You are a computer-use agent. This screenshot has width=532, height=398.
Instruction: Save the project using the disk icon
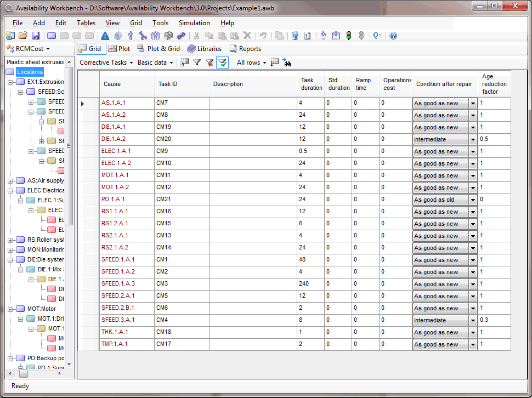[x=35, y=36]
